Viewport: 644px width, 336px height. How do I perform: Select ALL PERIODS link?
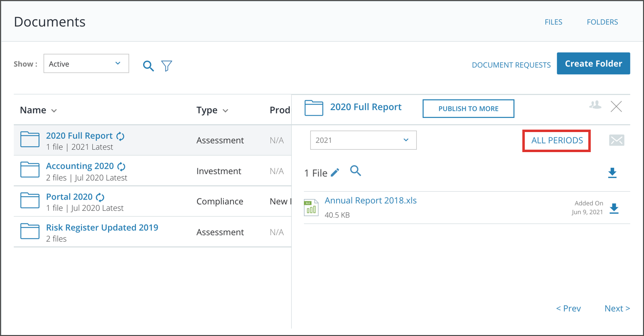point(557,140)
